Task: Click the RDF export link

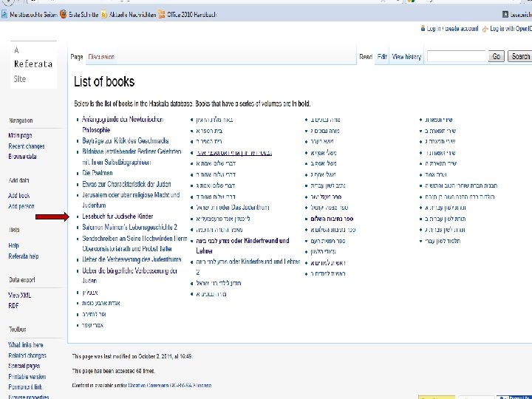Action: click(x=13, y=306)
